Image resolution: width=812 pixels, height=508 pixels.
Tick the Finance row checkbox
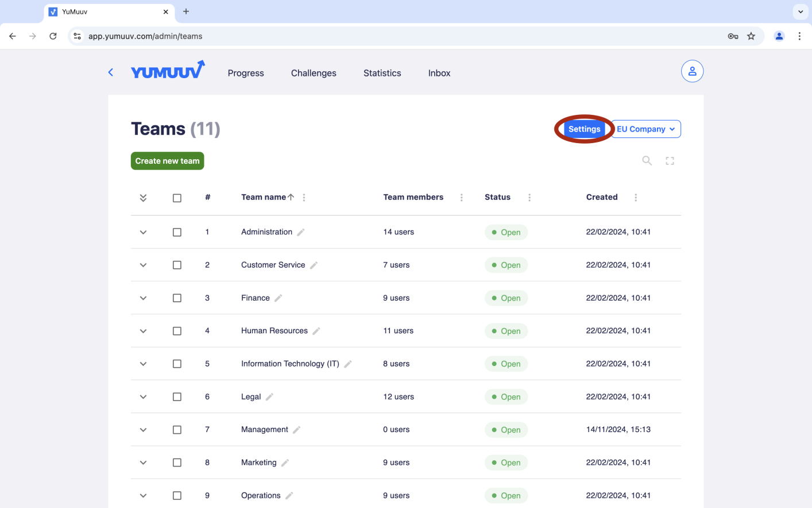click(x=177, y=298)
